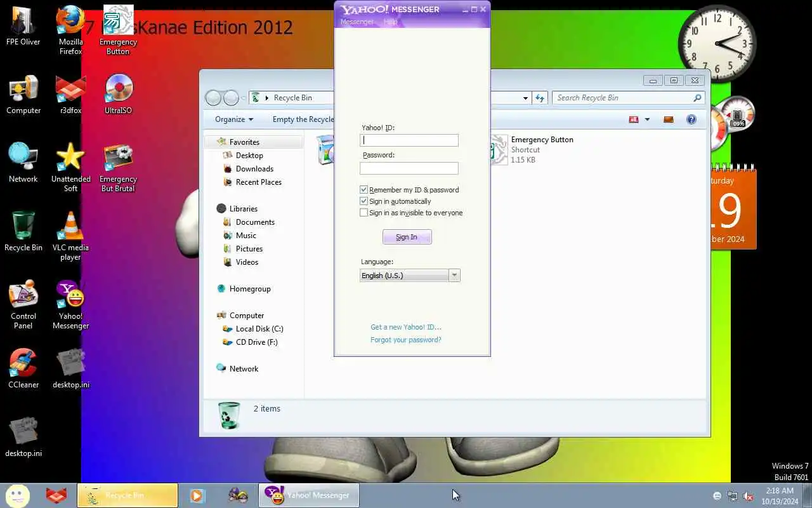Select the desktop.ini file beside CCleaner
812x508 pixels.
70,368
